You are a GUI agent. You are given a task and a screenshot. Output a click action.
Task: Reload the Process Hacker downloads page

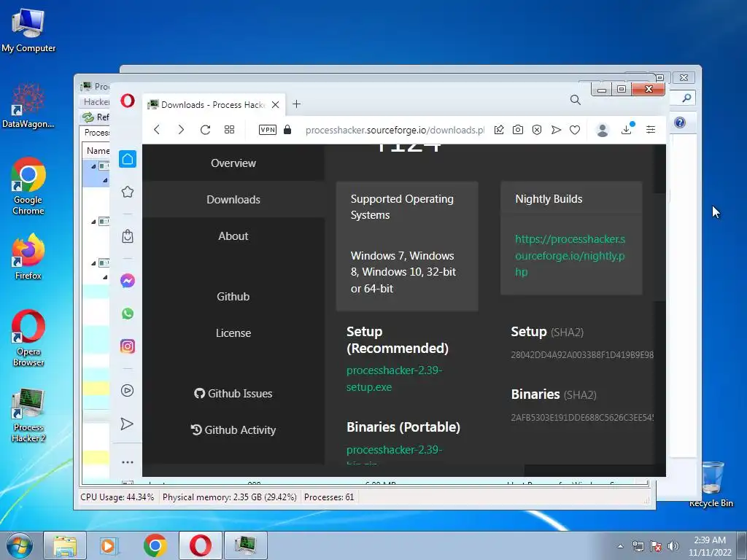click(205, 130)
